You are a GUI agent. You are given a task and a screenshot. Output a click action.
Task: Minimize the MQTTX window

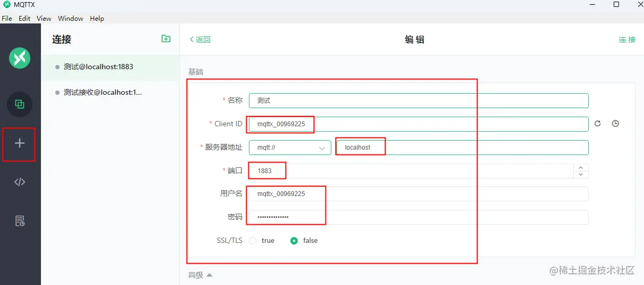pos(592,5)
